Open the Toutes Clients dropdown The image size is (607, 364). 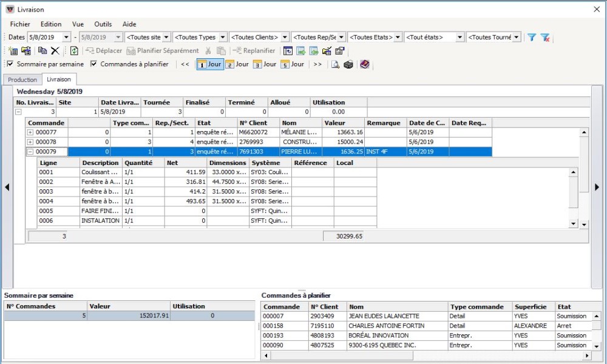(285, 38)
